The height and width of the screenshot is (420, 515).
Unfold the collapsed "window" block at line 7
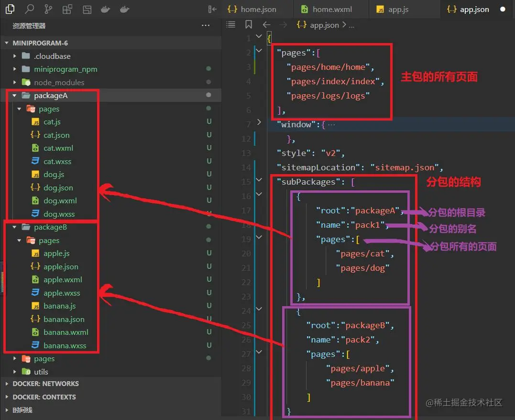pos(259,122)
